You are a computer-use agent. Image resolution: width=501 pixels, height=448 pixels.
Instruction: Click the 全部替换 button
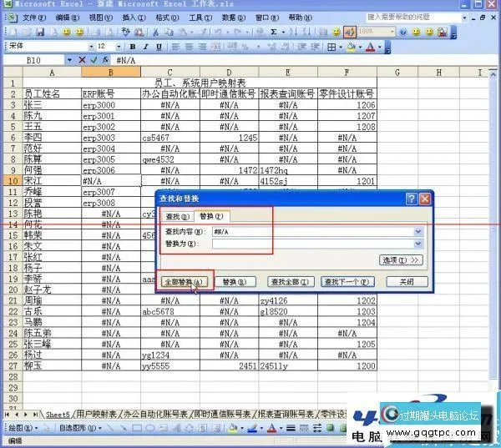(x=184, y=282)
